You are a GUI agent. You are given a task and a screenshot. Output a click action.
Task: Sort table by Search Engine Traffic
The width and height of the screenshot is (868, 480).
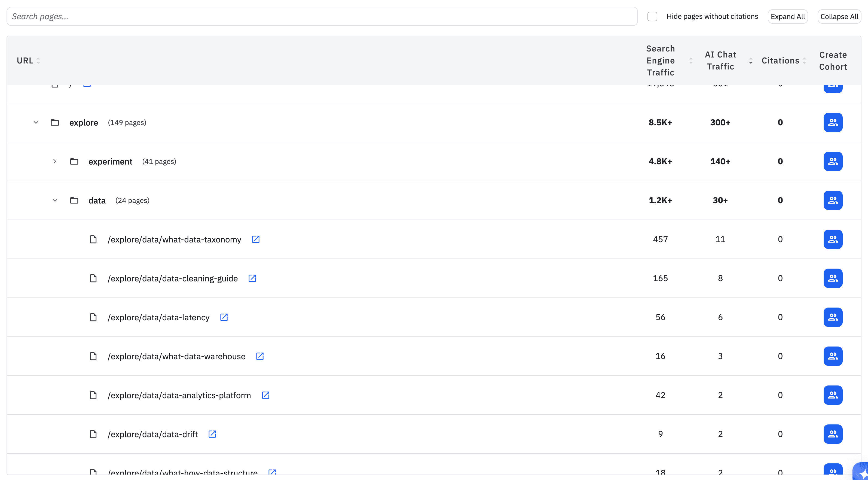pyautogui.click(x=691, y=61)
